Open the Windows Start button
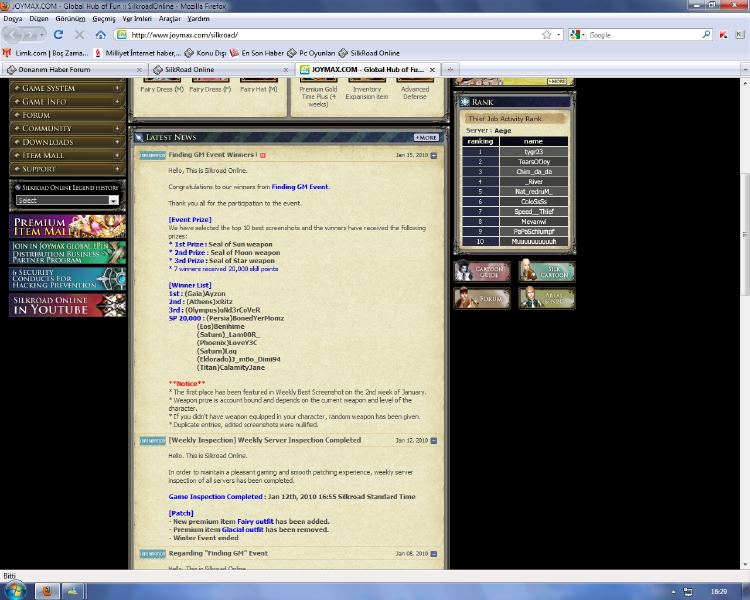750x600 pixels. tap(14, 590)
